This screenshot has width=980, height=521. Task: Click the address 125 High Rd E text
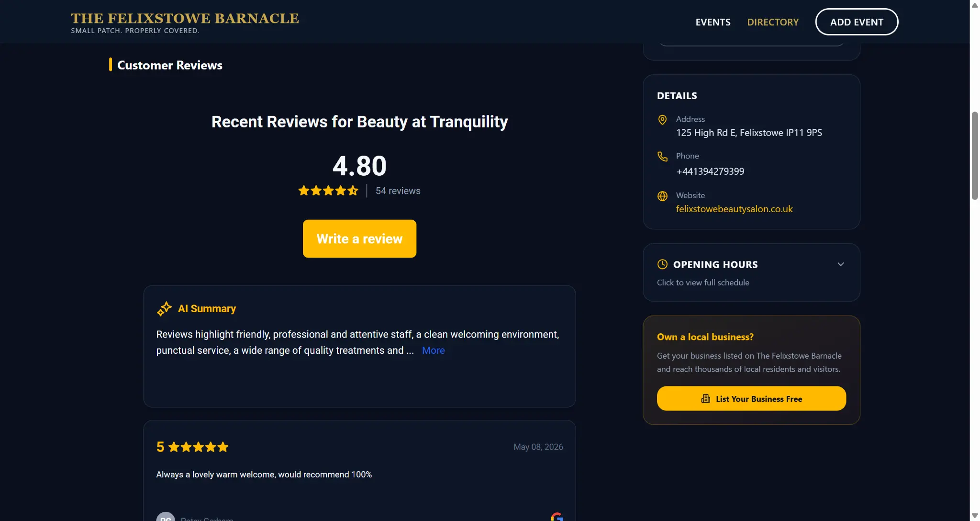click(749, 133)
